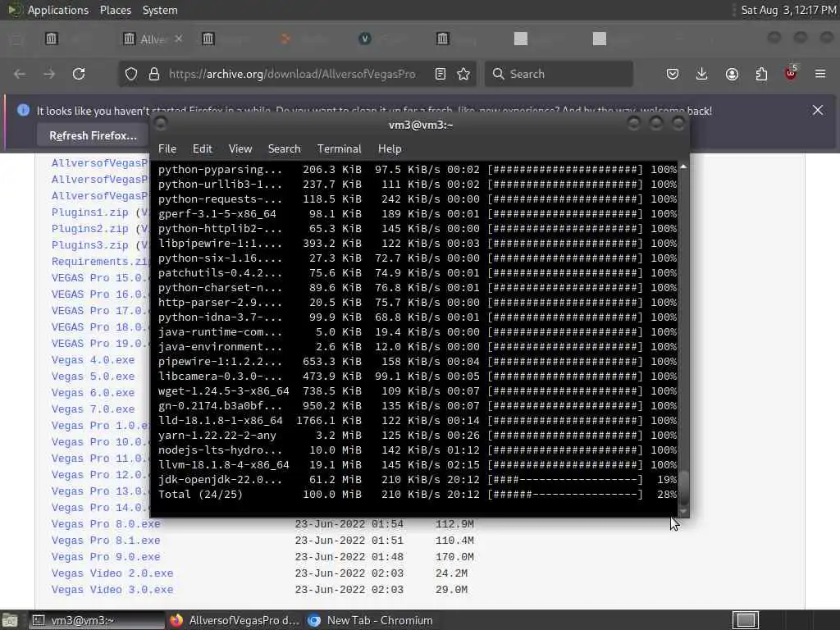Open Plugins2.zip link
The image size is (840, 630).
click(90, 229)
